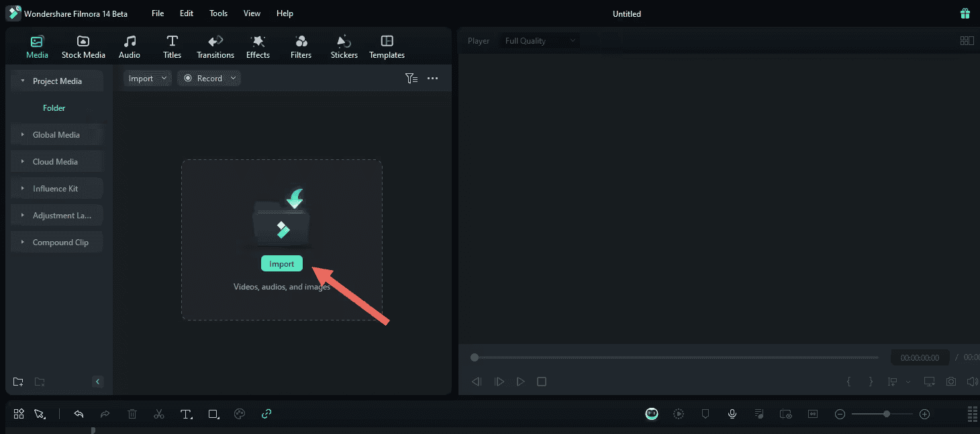The image size is (980, 434).
Task: Select the Filters tab
Action: coord(301,47)
